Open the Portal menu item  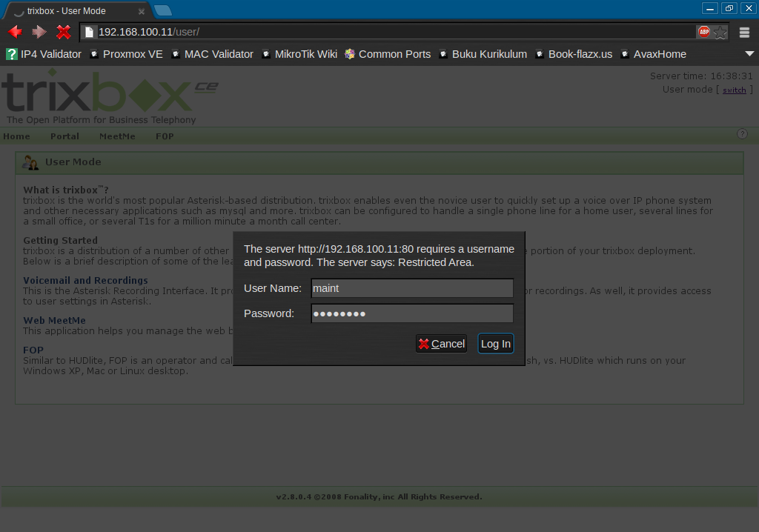(65, 136)
